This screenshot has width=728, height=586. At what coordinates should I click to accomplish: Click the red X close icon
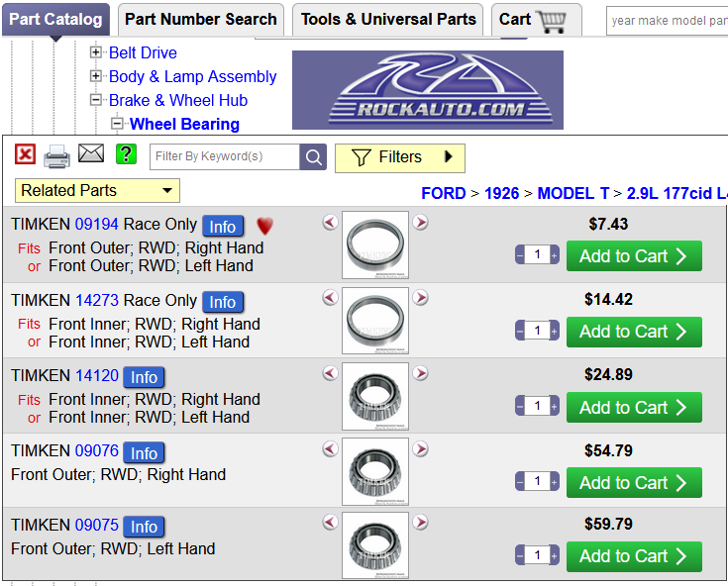coord(26,154)
